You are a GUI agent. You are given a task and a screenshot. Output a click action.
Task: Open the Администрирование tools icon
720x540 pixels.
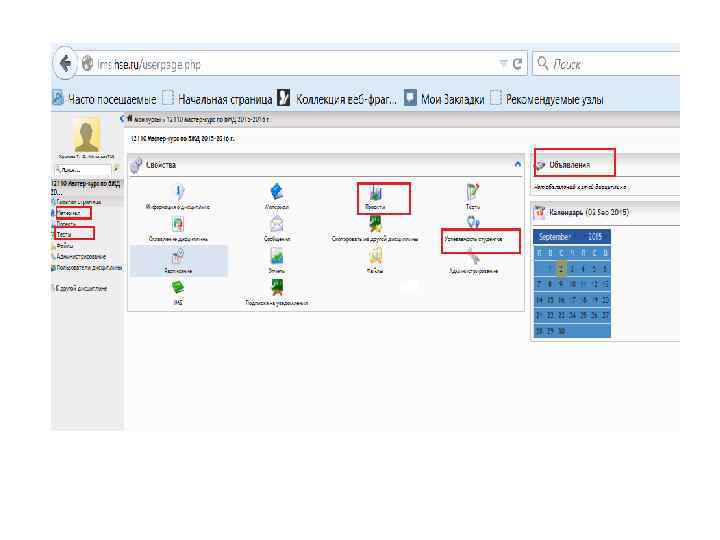[x=473, y=256]
